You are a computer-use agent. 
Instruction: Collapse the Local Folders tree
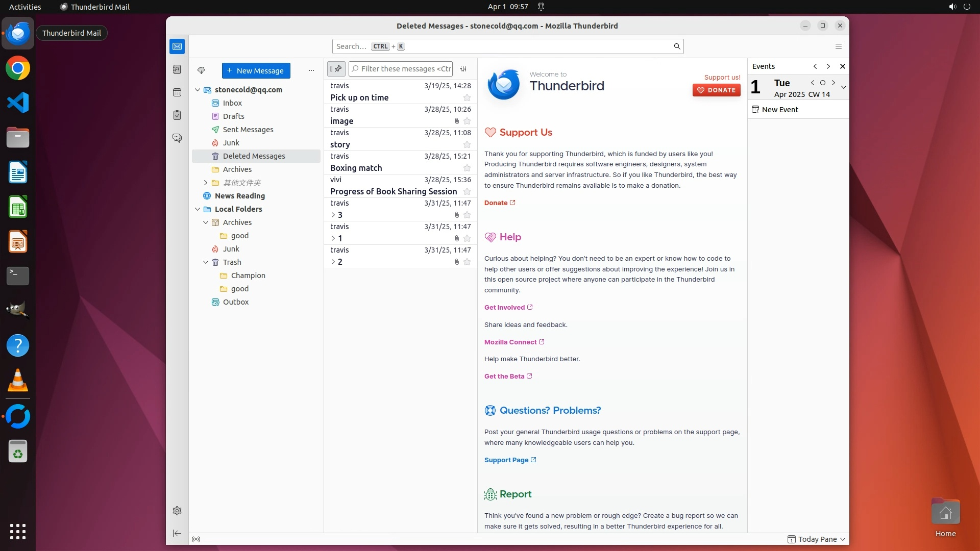pos(198,209)
